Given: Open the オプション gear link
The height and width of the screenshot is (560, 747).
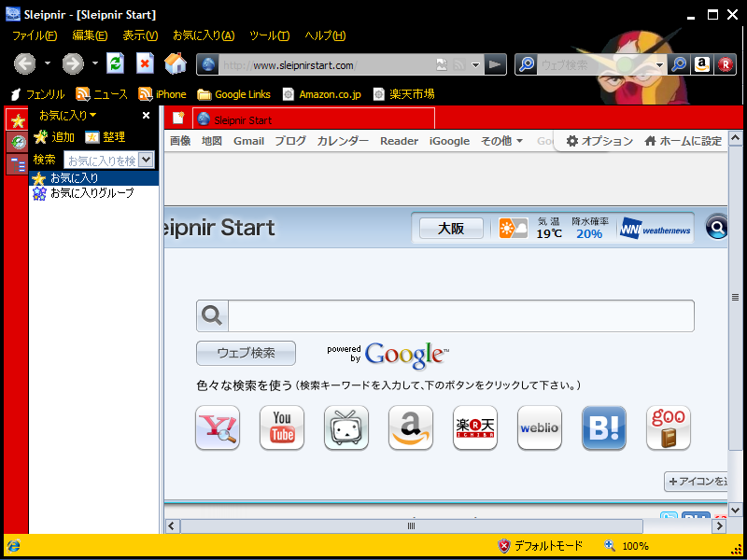Looking at the screenshot, I should (x=599, y=141).
